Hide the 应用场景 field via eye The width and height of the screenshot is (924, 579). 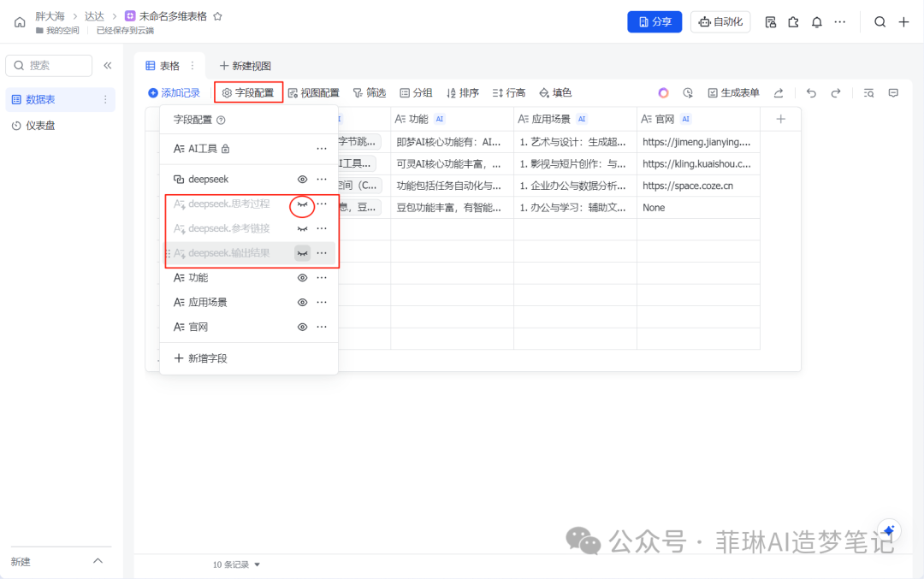302,303
